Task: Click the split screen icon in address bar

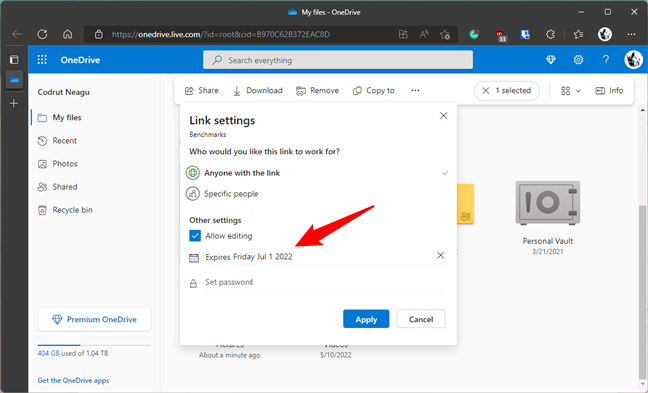Action: pyautogui.click(x=403, y=34)
